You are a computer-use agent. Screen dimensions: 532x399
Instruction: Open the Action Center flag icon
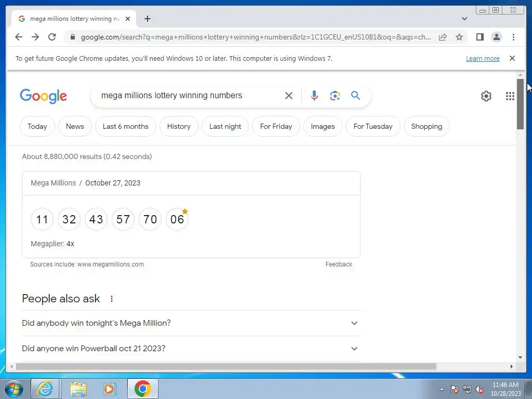point(454,390)
